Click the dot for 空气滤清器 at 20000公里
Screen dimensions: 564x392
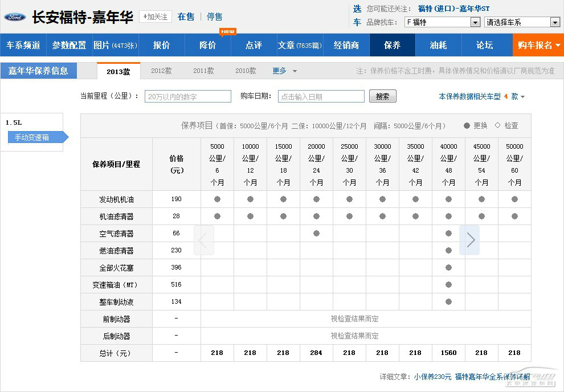pos(316,234)
